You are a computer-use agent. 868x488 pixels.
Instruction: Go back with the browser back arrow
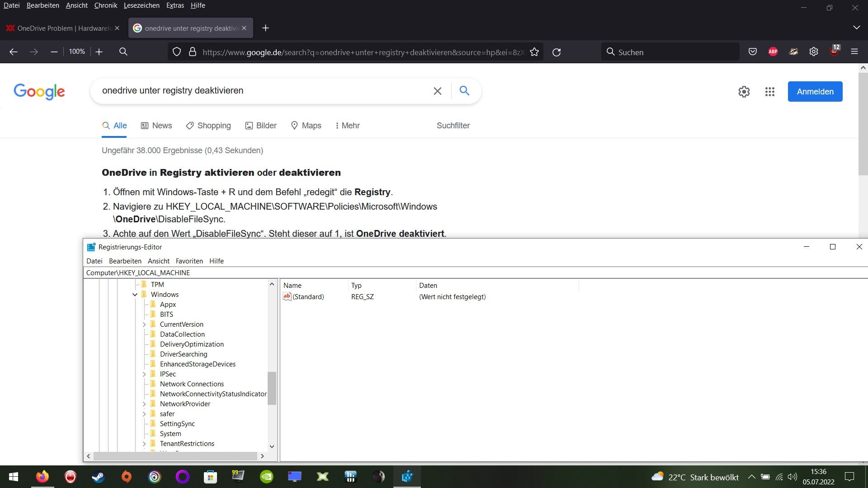13,52
